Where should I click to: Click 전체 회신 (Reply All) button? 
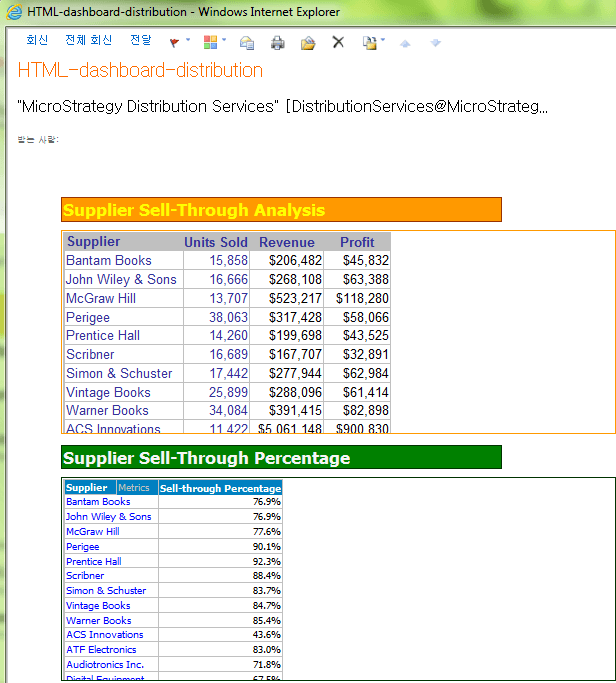pyautogui.click(x=88, y=40)
